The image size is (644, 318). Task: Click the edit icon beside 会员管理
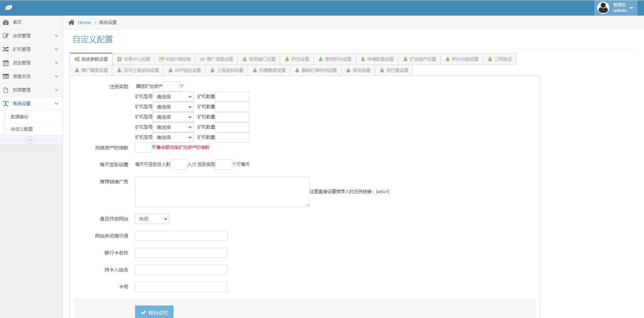pyautogui.click(x=6, y=36)
